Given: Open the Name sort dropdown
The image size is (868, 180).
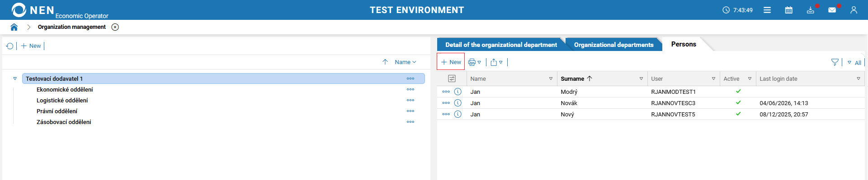Looking at the screenshot, I should click(405, 62).
